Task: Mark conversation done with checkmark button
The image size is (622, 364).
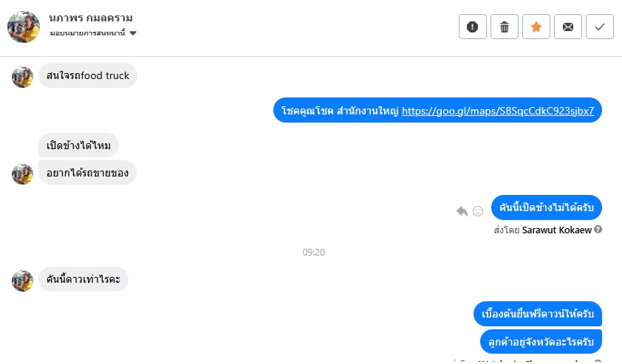Action: point(599,27)
